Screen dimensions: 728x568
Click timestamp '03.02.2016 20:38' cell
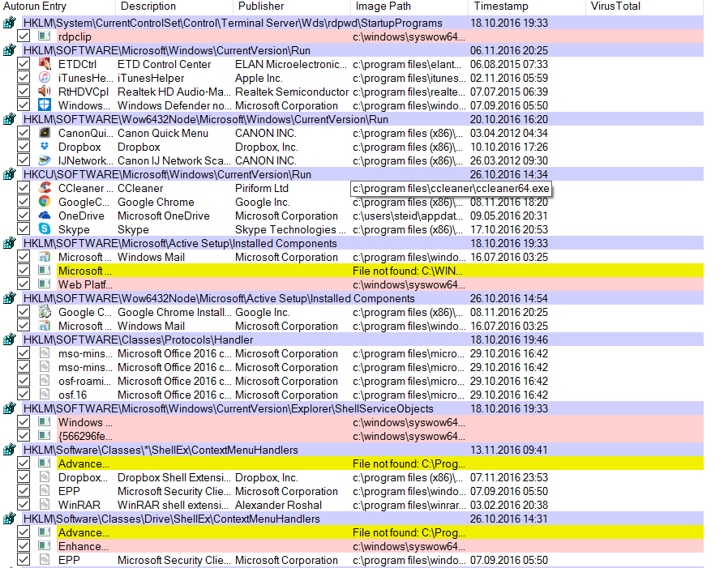[x=509, y=505]
